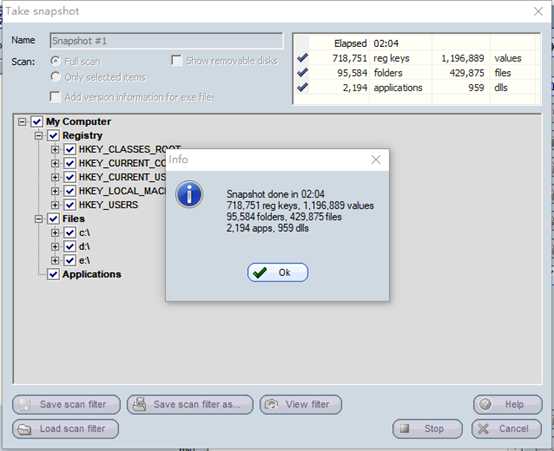
Task: Close the Take snapshot window
Action: [538, 12]
